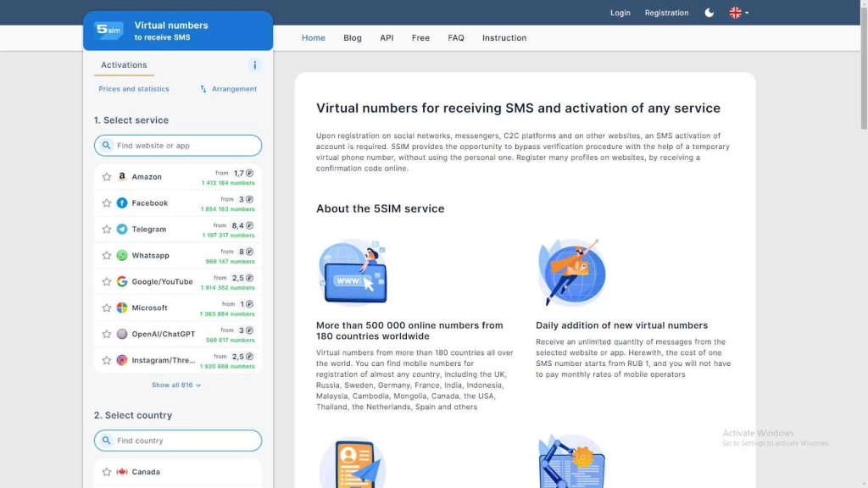
Task: Select the Google/YouTube service icon
Action: pos(122,281)
